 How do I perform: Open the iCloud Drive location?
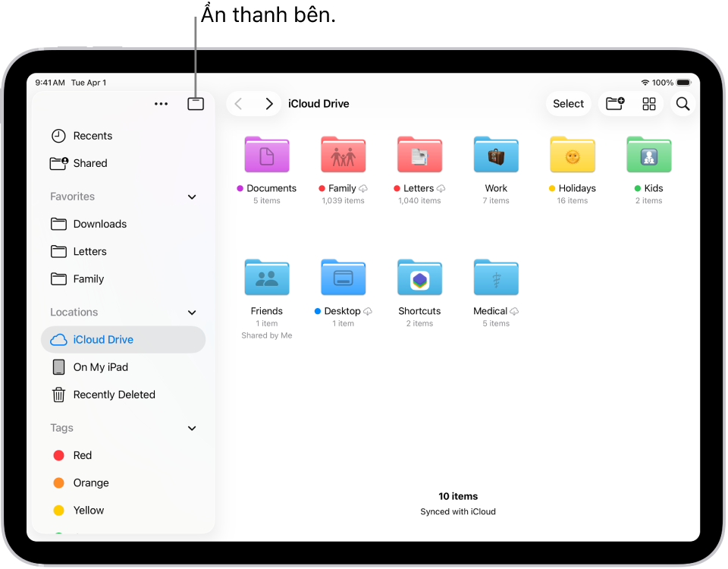tap(102, 339)
